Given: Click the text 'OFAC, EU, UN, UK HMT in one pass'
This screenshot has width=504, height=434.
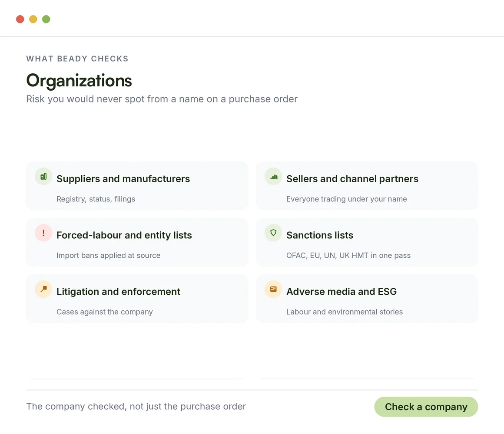Looking at the screenshot, I should point(348,256).
